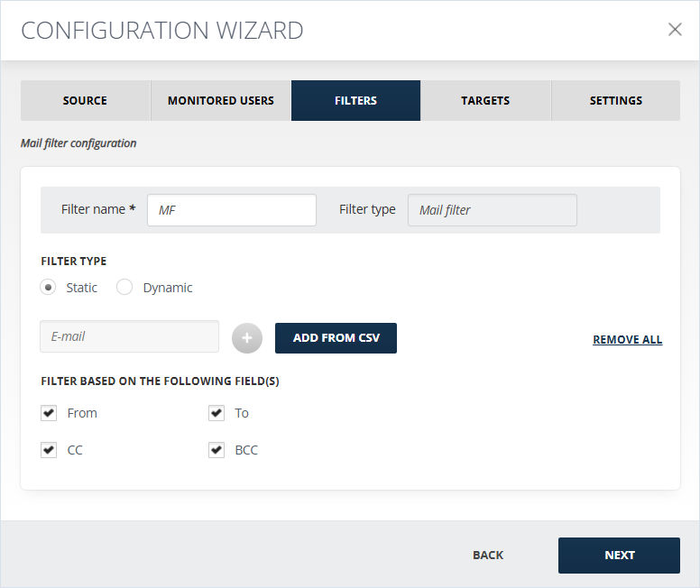
Task: Focus the E-mail input box
Action: (130, 336)
